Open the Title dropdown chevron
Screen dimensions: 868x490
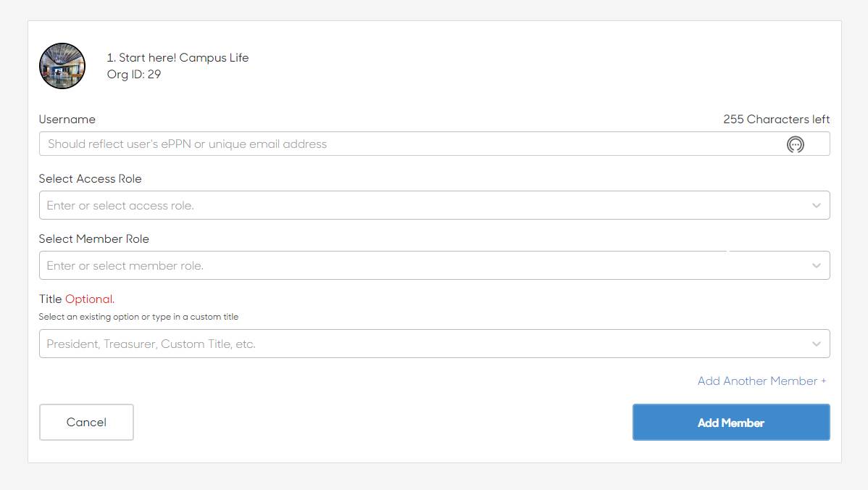816,344
